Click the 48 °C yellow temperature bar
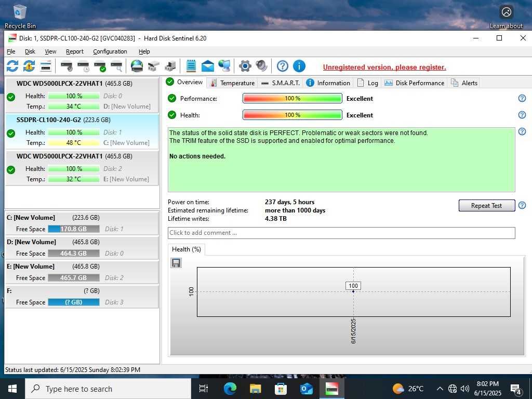This screenshot has width=532, height=399. (x=74, y=143)
